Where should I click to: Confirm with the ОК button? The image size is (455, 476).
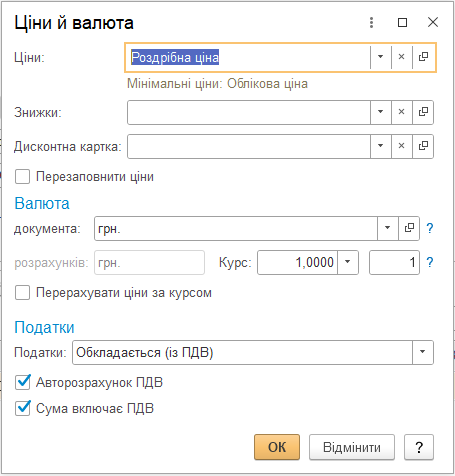[x=277, y=447]
